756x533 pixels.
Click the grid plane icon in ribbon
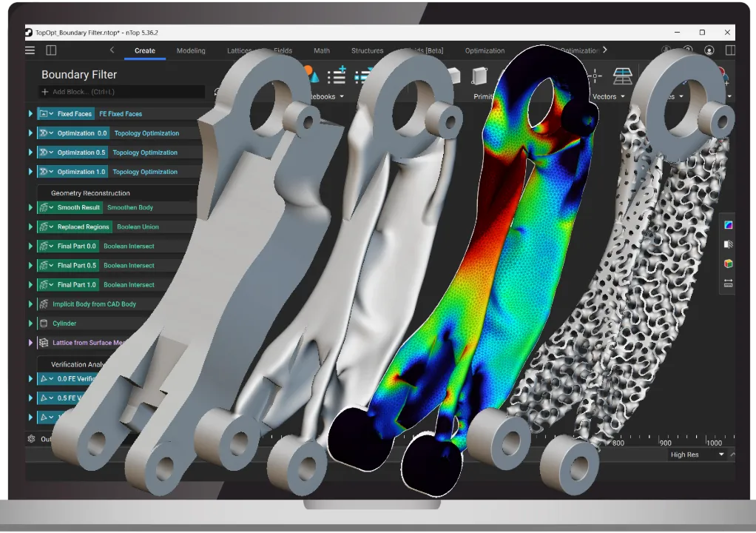click(623, 76)
